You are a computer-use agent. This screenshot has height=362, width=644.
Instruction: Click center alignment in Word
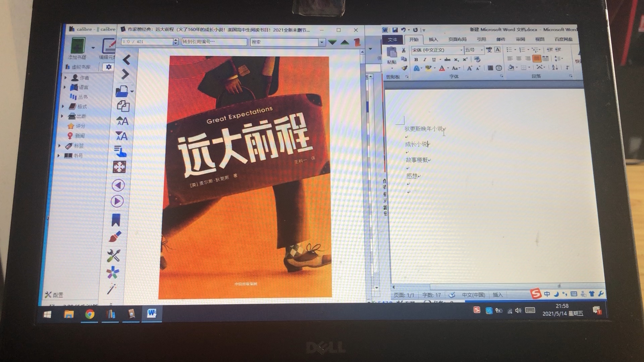(x=519, y=59)
